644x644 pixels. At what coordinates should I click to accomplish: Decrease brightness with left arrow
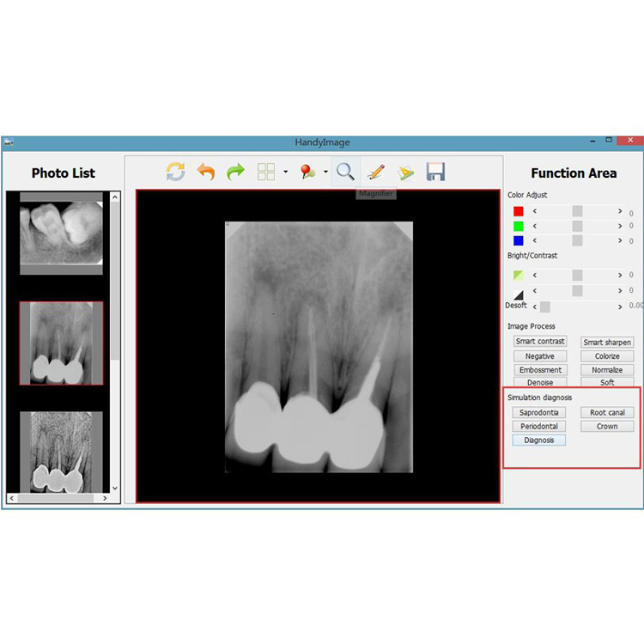click(x=535, y=275)
